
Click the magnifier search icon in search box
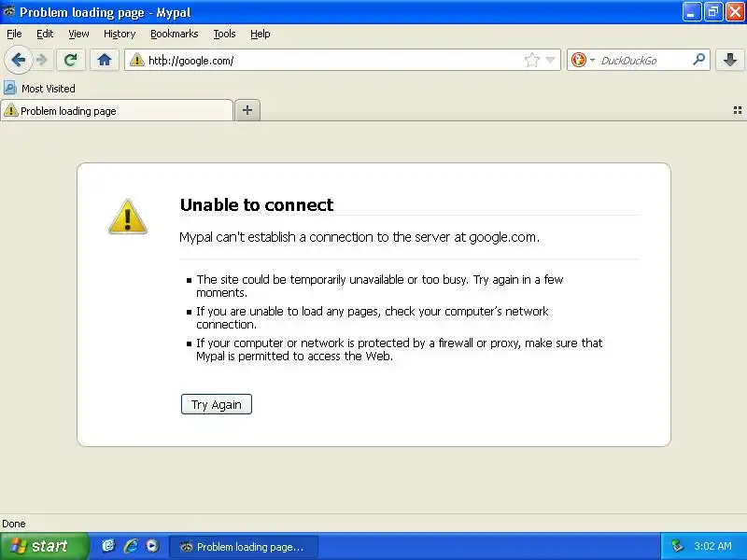tap(698, 60)
